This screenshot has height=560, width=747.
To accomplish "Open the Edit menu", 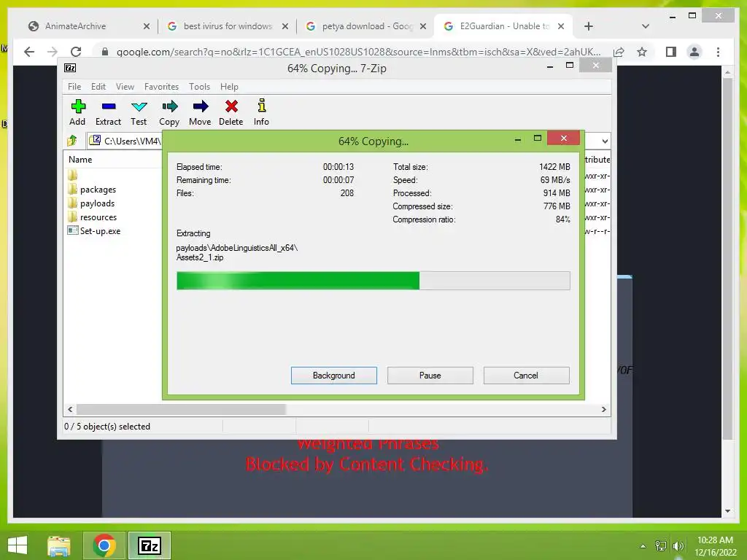I will point(98,87).
